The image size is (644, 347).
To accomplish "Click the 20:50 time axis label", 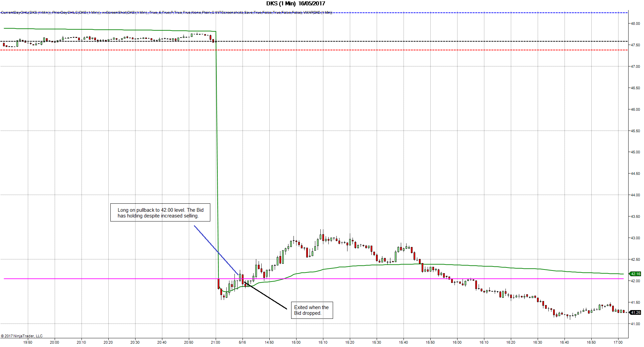I will (x=189, y=342).
